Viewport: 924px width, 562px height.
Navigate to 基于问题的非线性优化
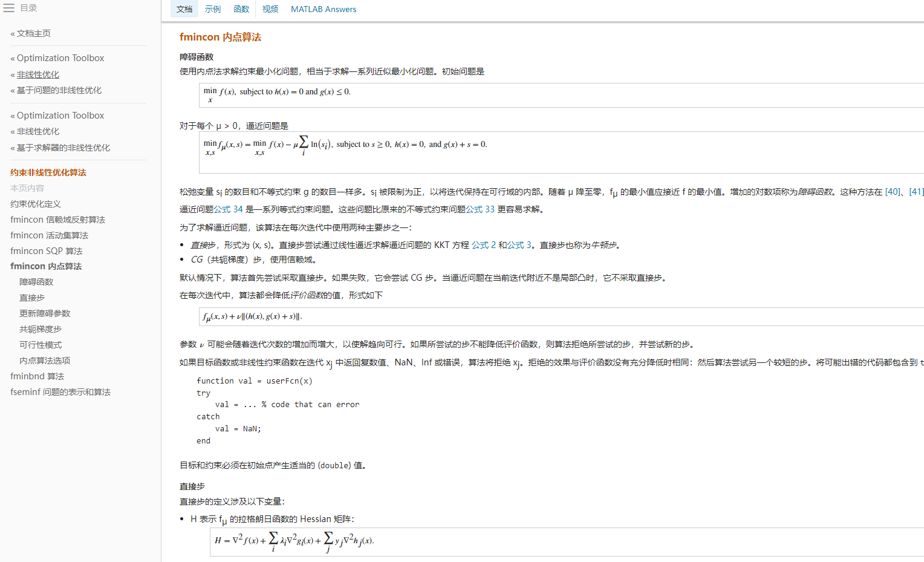[59, 90]
